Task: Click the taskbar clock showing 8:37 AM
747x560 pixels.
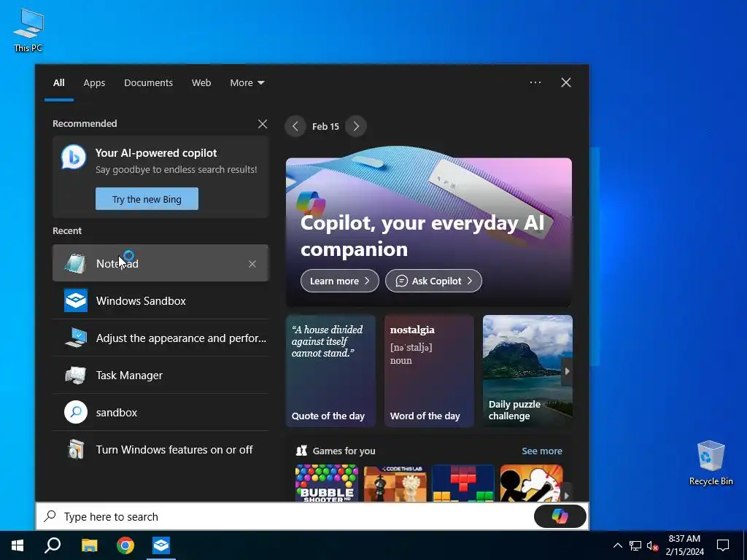Action: click(x=684, y=545)
